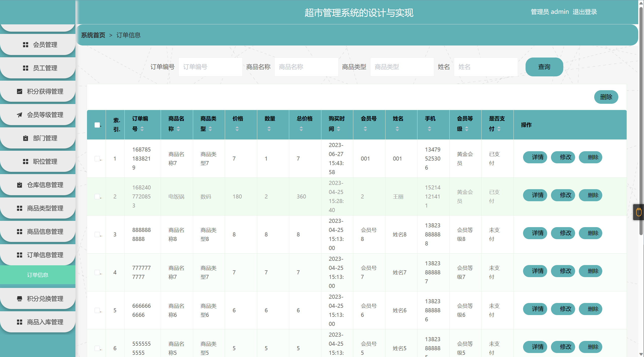
Task: Open 详情 for order 7777777777
Action: (x=535, y=271)
